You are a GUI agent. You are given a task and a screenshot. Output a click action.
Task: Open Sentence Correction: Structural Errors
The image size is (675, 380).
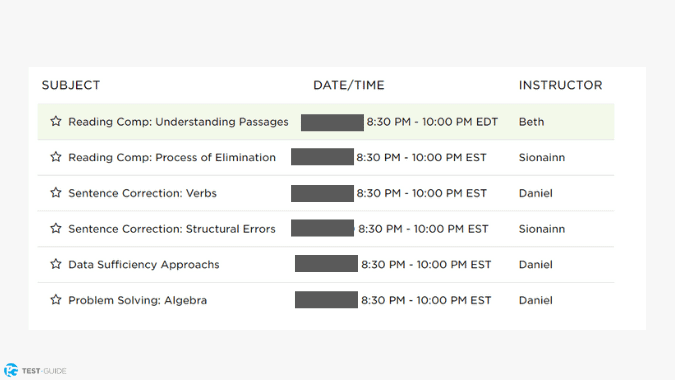(x=172, y=229)
